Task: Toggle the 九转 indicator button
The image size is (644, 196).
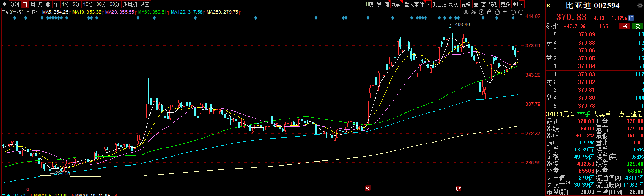Action: click(x=396, y=4)
